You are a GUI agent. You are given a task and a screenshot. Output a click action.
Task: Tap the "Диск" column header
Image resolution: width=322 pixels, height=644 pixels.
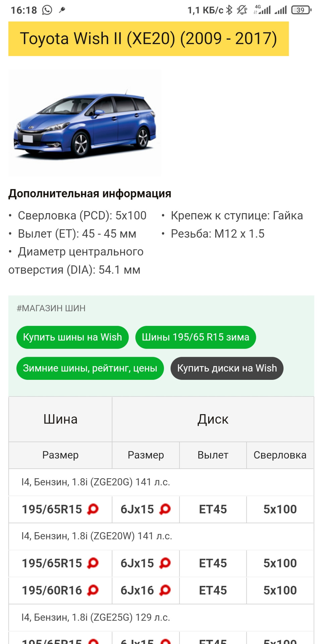tap(213, 419)
